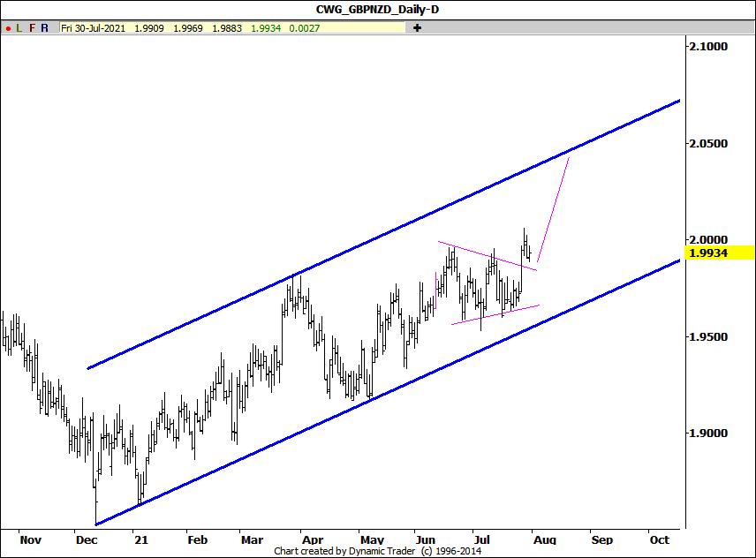756x558 pixels.
Task: Click the Feb label on time axis
Action: pos(198,539)
